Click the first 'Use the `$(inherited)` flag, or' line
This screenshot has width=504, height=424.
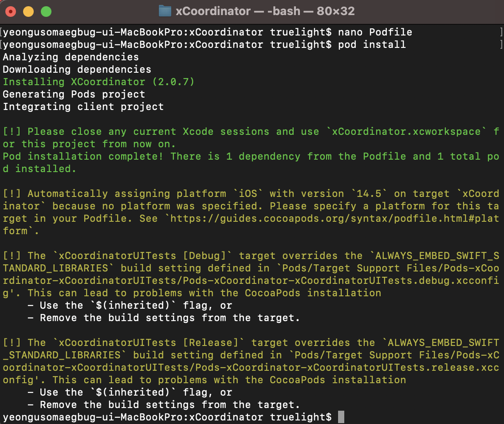(x=130, y=305)
